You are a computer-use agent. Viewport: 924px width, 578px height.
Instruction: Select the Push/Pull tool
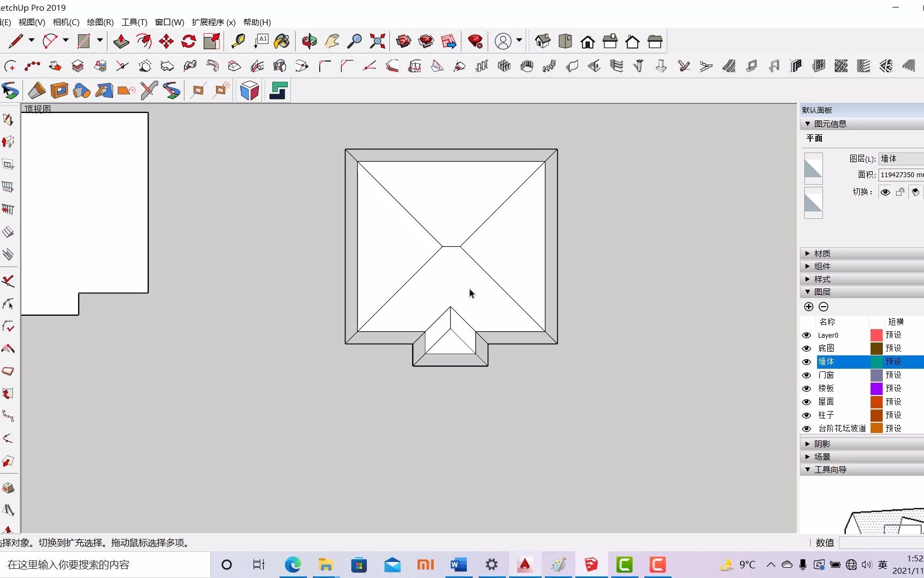[x=121, y=41]
